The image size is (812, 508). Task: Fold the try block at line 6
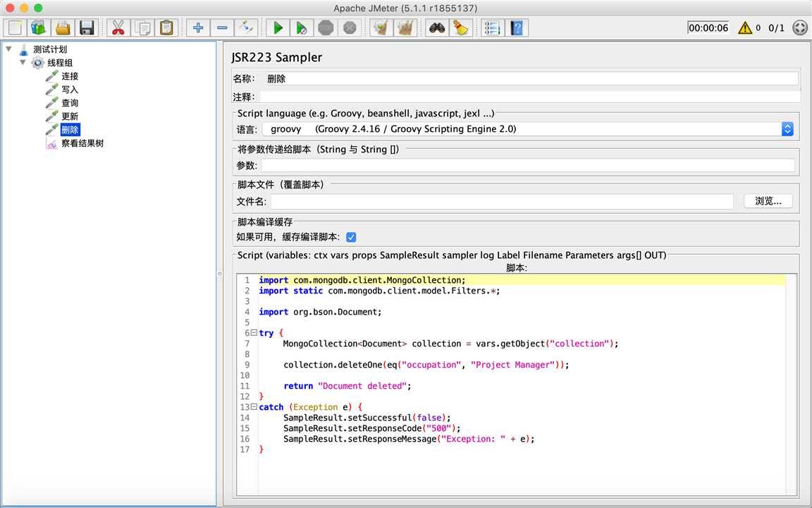pyautogui.click(x=254, y=333)
